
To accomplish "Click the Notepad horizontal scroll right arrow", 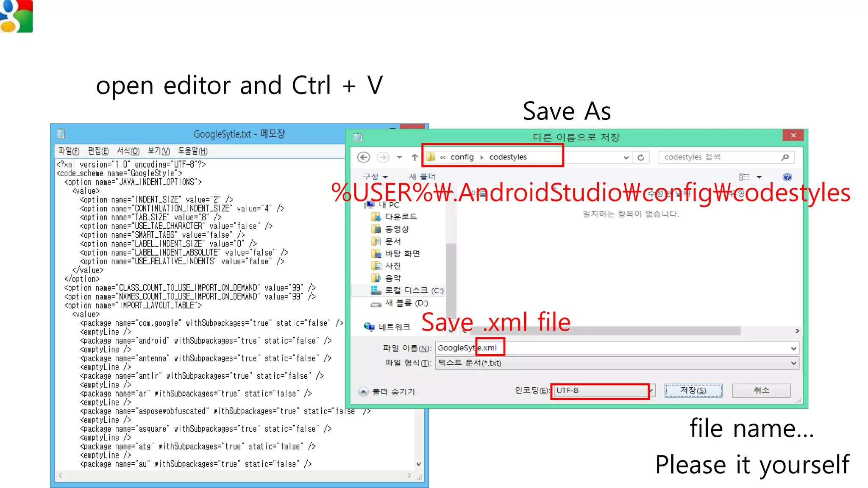I will pos(409,476).
